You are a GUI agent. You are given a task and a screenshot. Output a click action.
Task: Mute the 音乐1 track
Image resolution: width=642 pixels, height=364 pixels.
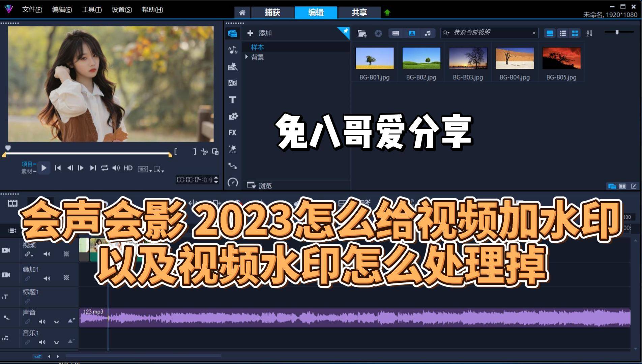tap(42, 342)
